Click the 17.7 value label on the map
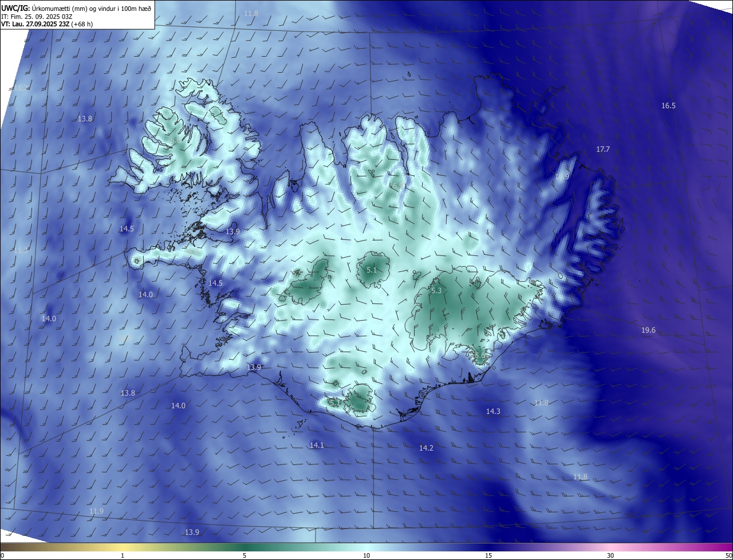 tap(603, 149)
